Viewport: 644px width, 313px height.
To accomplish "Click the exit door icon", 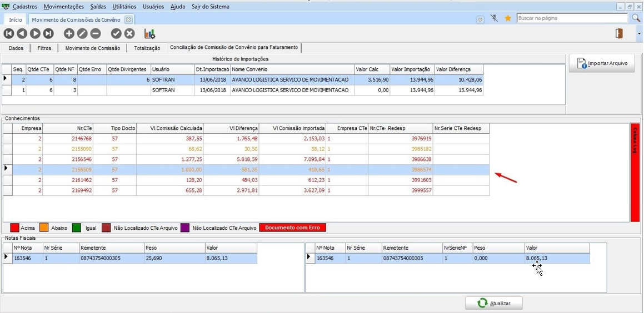I will point(619,34).
